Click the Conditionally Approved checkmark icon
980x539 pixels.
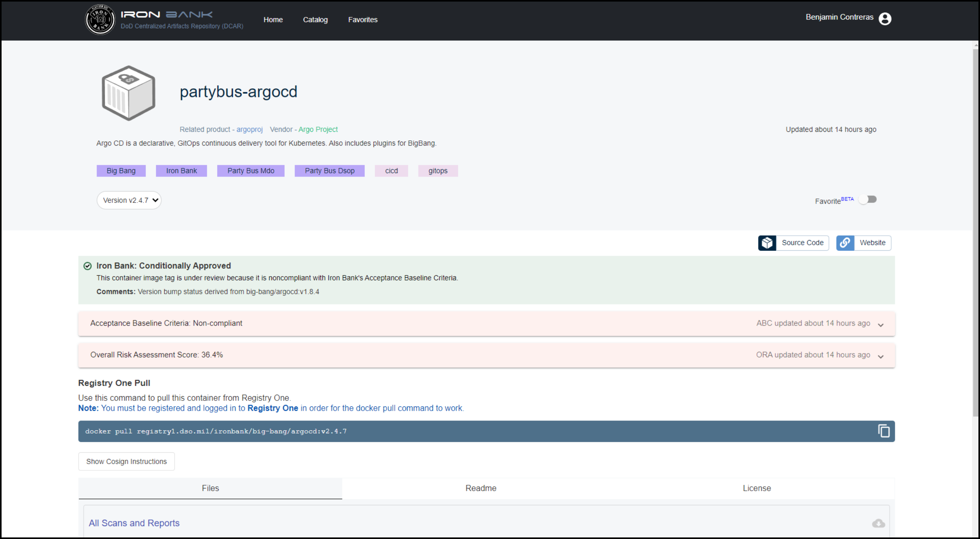click(x=88, y=266)
